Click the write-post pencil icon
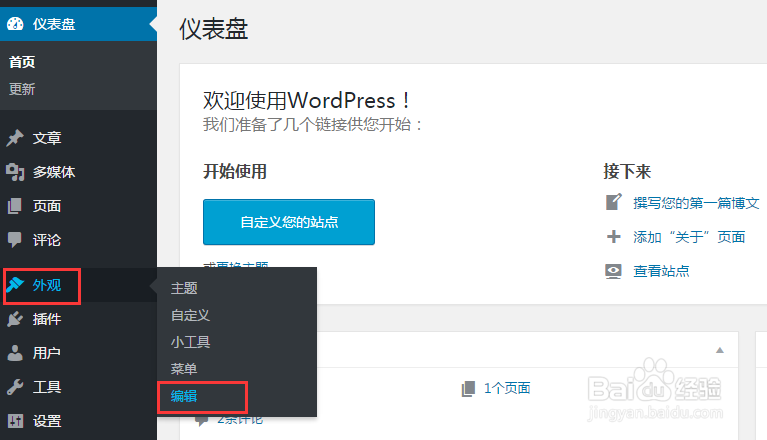Viewport: 767px width, 440px height. (613, 202)
